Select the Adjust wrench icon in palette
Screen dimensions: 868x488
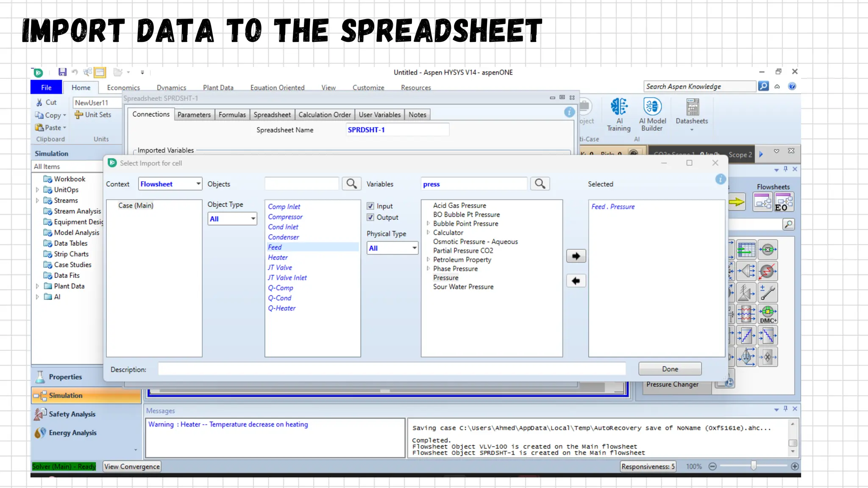coord(768,293)
